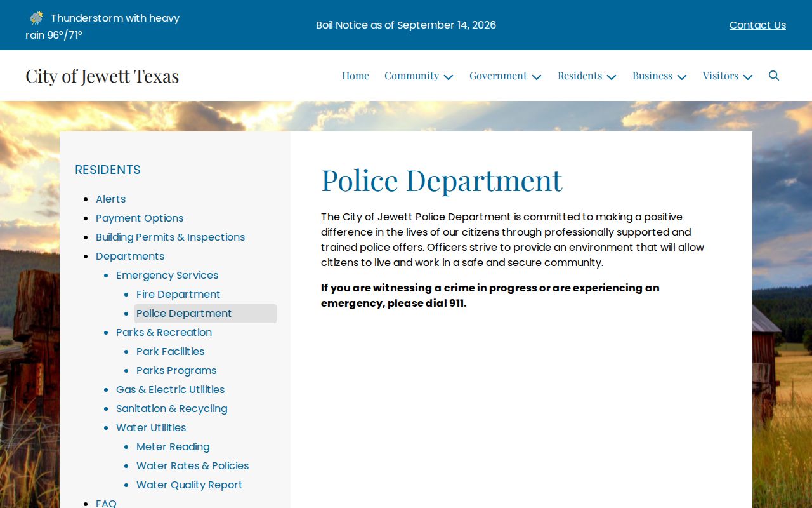This screenshot has height=508, width=812.
Task: Open the Community menu item
Action: [412, 76]
